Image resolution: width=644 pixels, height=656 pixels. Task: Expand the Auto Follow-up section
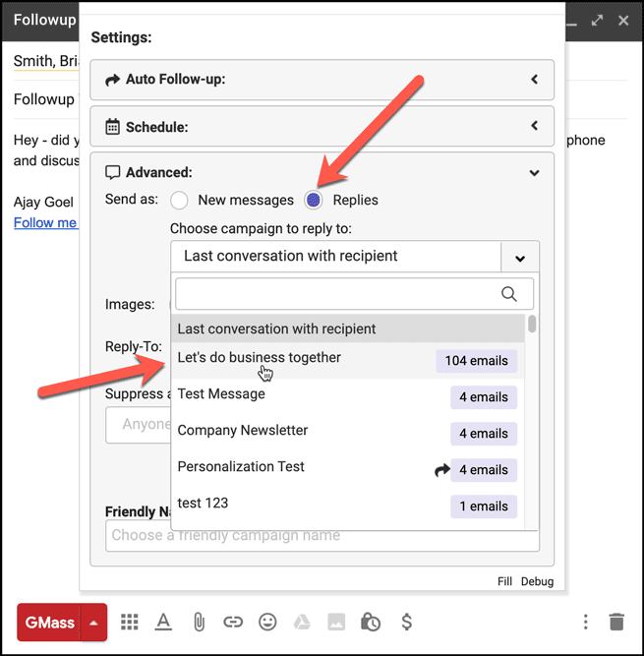tap(322, 80)
